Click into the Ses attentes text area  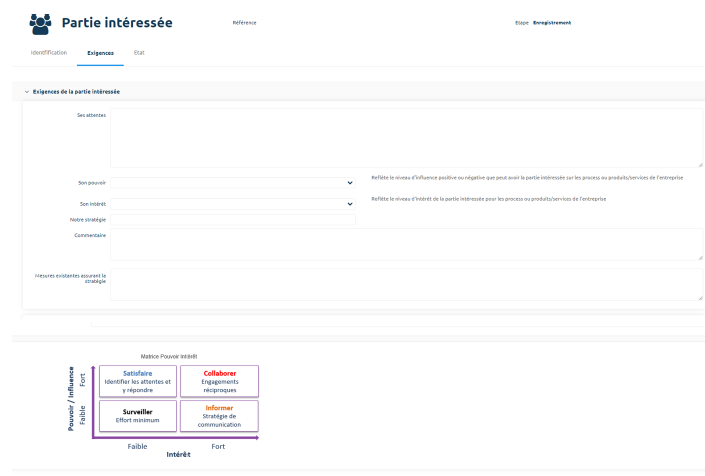pyautogui.click(x=405, y=137)
